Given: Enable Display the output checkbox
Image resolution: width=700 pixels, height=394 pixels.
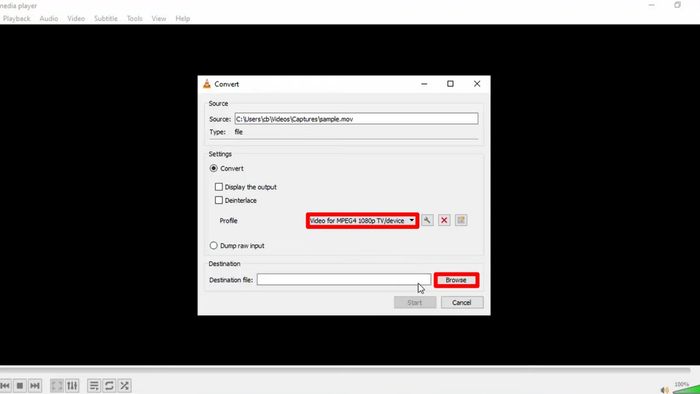Looking at the screenshot, I should click(x=219, y=187).
